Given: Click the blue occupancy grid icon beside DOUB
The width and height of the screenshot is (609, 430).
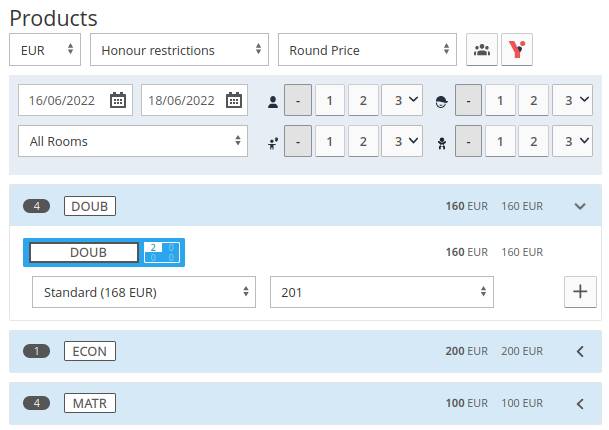Looking at the screenshot, I should click(162, 252).
